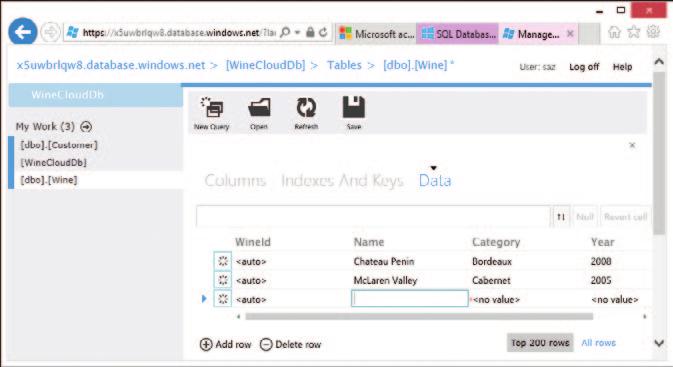Click the Save floppy disk icon

[354, 113]
